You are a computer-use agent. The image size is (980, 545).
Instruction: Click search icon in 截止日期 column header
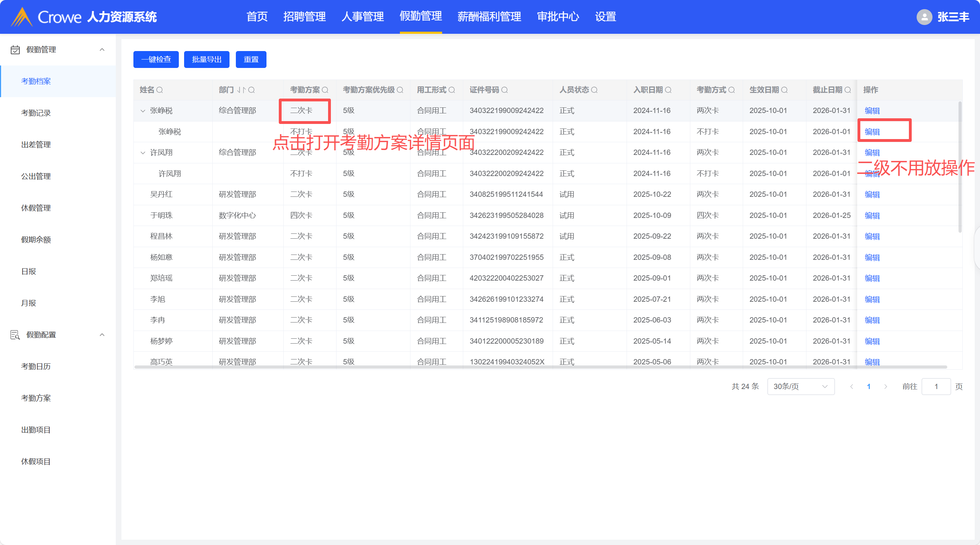pos(848,90)
